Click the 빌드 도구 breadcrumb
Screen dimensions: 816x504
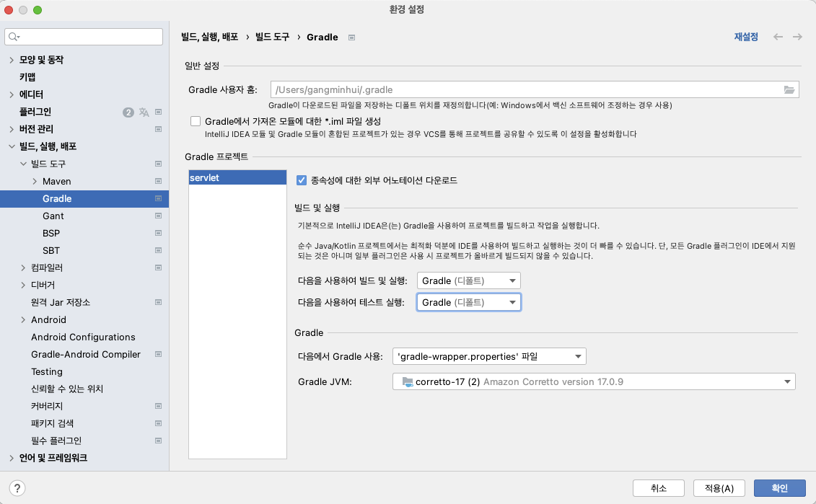pos(272,37)
